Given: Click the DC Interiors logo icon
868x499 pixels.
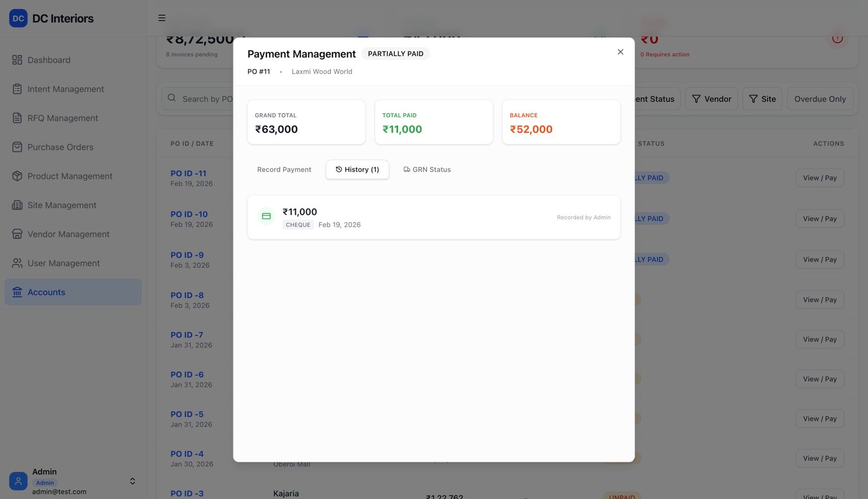Looking at the screenshot, I should [18, 18].
